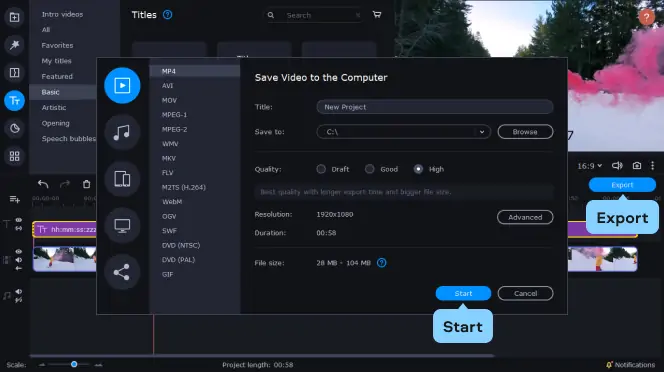Toggle video track visibility eye

click(x=19, y=251)
